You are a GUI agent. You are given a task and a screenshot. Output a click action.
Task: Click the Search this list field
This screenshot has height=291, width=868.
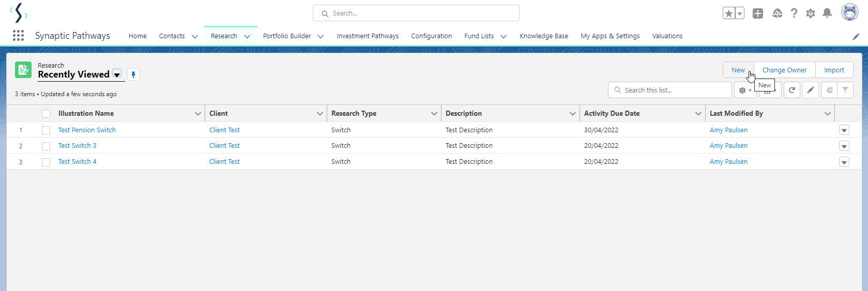click(x=670, y=90)
